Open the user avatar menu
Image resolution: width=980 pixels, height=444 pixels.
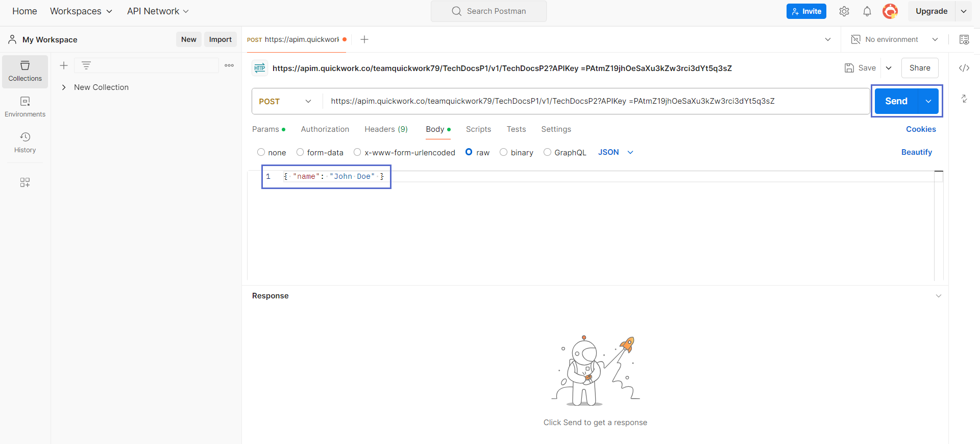pyautogui.click(x=890, y=11)
